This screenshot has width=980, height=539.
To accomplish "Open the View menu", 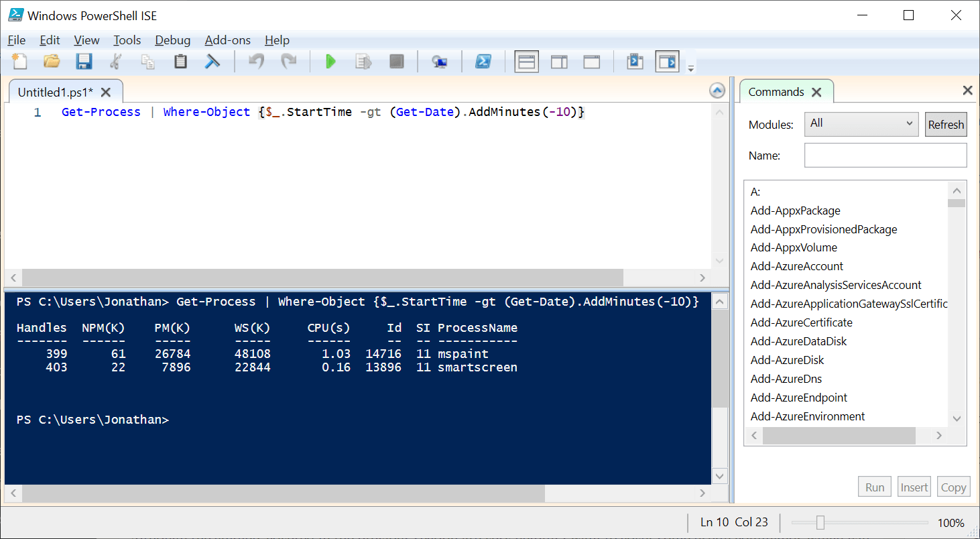I will pyautogui.click(x=86, y=40).
